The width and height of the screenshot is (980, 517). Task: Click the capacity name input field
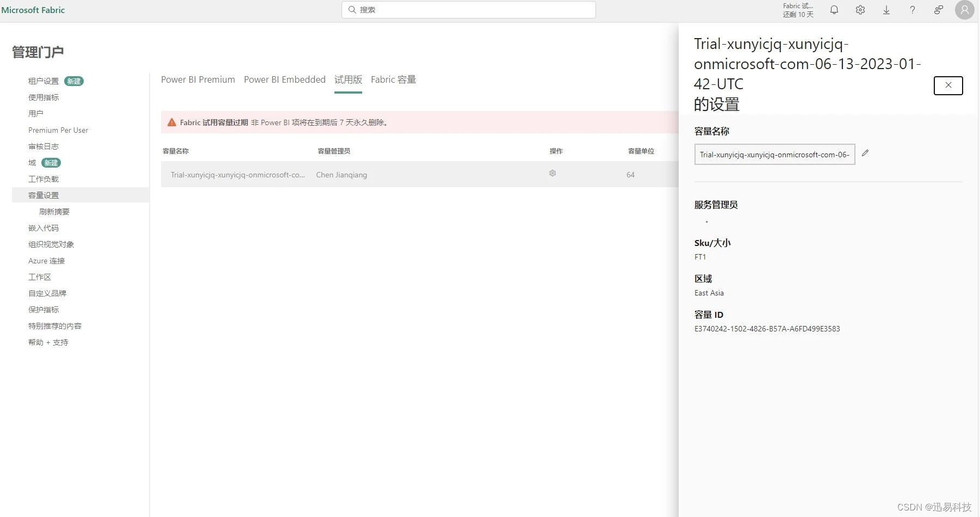click(774, 155)
